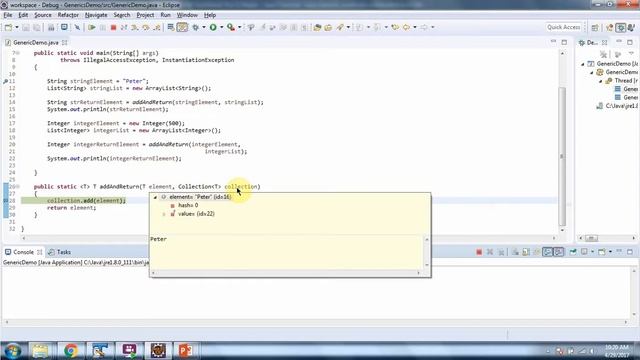
Task: Click the Debug bug icon in toolbar
Action: point(196,27)
